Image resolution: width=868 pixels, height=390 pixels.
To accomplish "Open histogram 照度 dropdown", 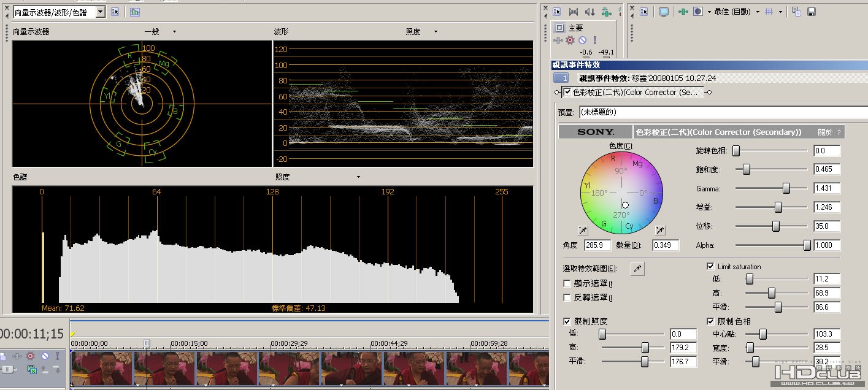I will pyautogui.click(x=318, y=177).
